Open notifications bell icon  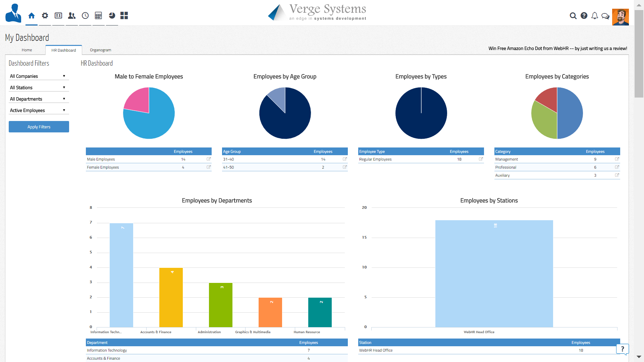coord(595,16)
